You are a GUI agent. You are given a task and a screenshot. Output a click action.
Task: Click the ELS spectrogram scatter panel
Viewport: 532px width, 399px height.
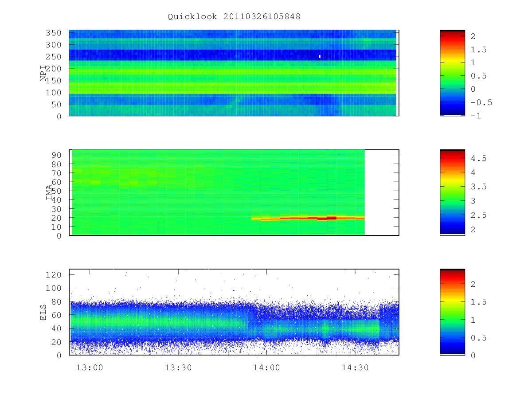click(234, 312)
